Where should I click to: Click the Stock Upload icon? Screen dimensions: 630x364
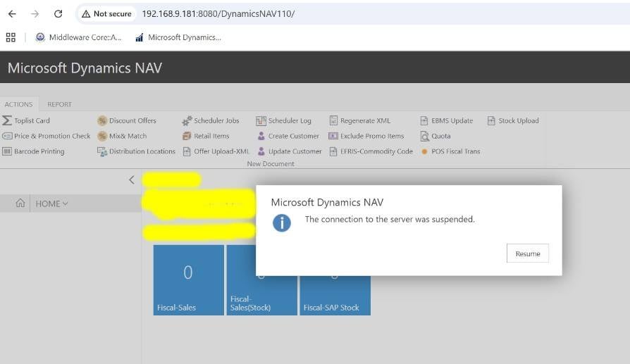(491, 120)
